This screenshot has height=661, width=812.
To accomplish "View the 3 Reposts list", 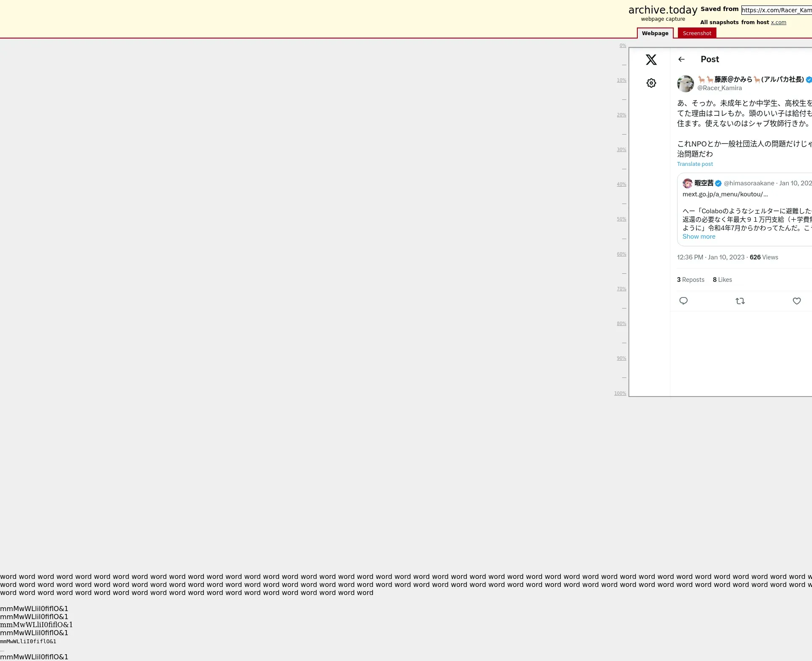I will [691, 280].
